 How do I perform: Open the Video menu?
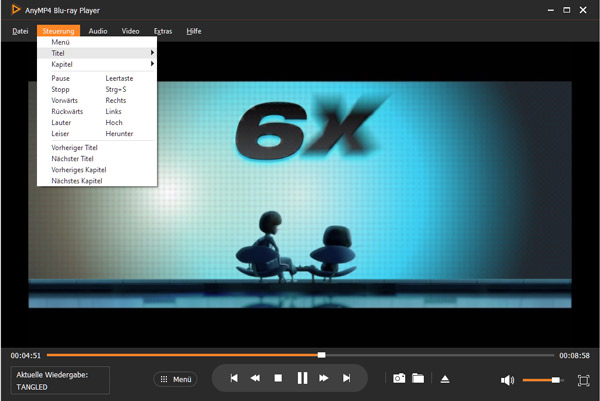coord(130,31)
